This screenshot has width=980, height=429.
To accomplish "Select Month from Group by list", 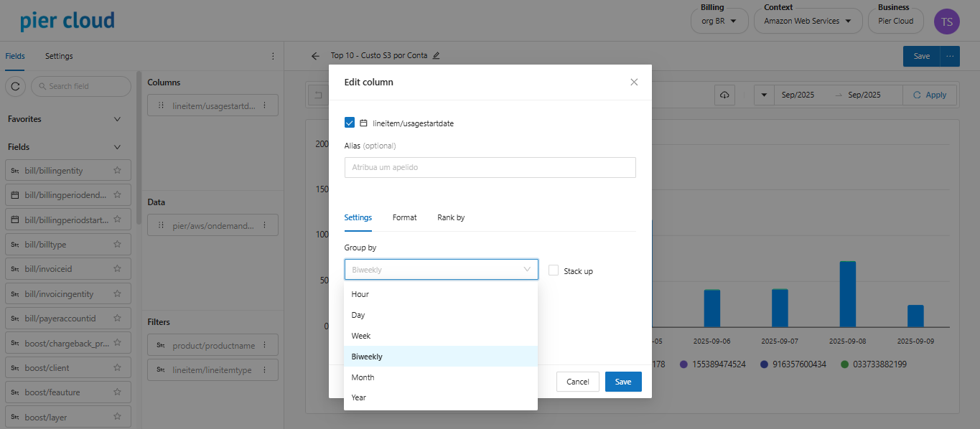I will click(x=363, y=377).
